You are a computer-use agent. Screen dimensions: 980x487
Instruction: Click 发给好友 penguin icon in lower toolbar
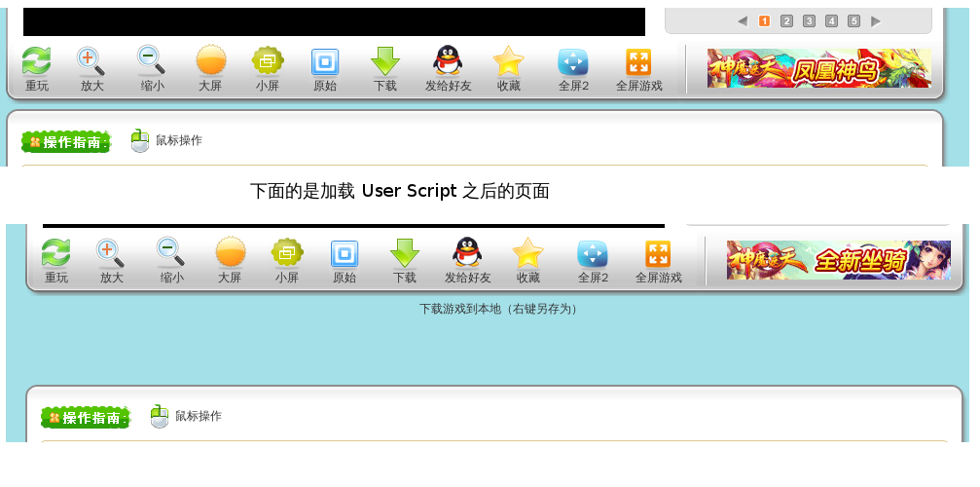pyautogui.click(x=467, y=252)
